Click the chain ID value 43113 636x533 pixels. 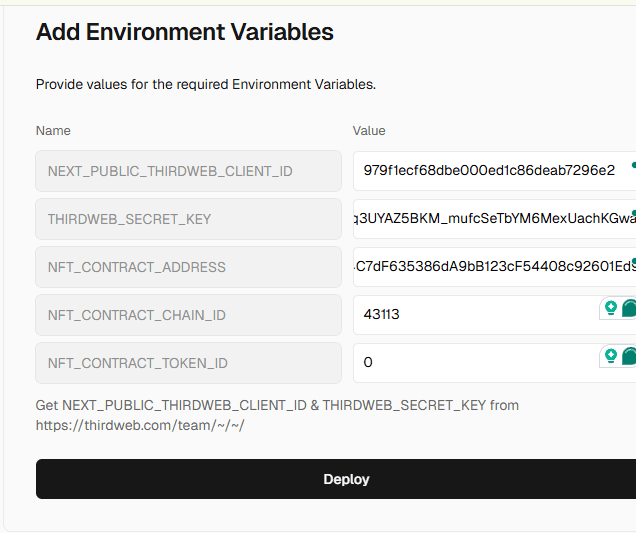click(x=382, y=315)
